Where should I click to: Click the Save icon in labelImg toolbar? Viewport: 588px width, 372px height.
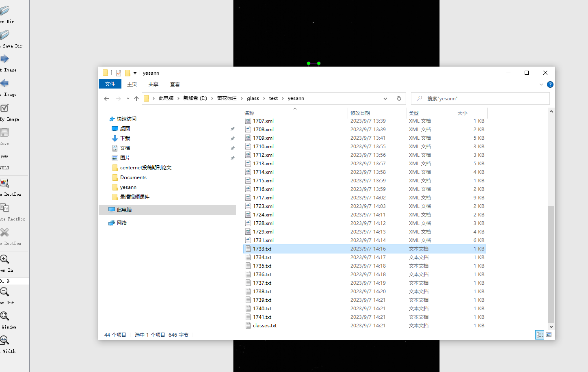(x=4, y=133)
